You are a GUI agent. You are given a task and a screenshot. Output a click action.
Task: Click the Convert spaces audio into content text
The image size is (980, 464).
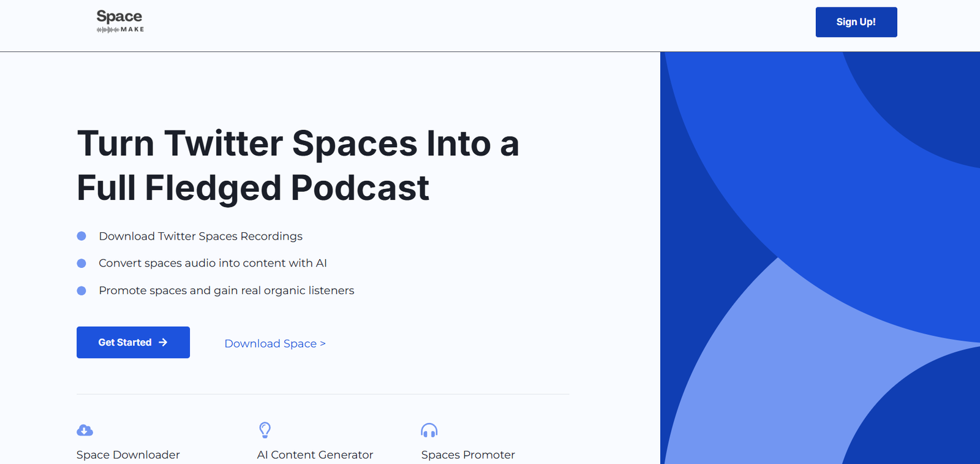tap(213, 264)
